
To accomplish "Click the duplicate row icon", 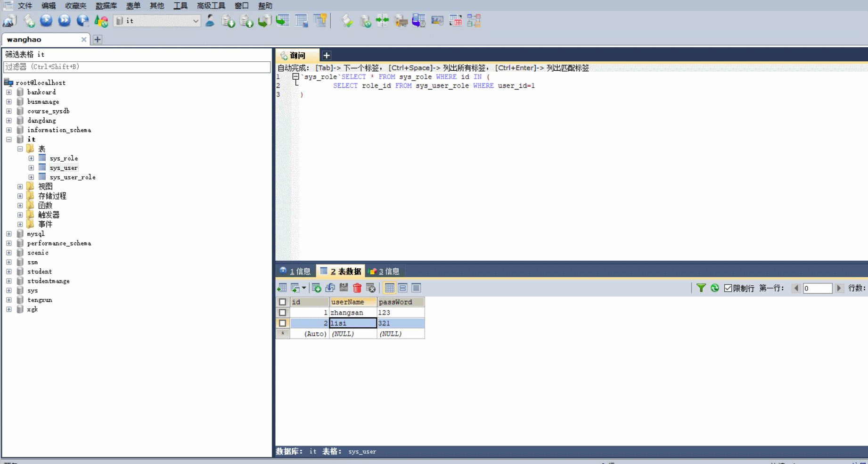I will tap(330, 288).
